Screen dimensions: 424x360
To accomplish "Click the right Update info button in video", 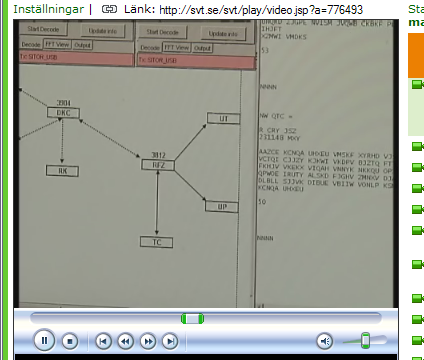I will click(223, 34).
